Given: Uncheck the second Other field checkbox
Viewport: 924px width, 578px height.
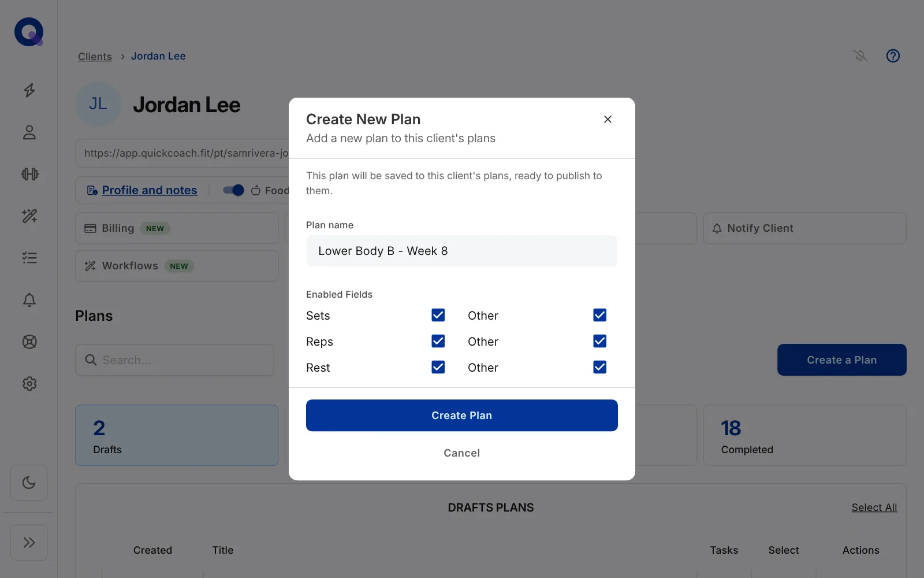Looking at the screenshot, I should click(600, 341).
